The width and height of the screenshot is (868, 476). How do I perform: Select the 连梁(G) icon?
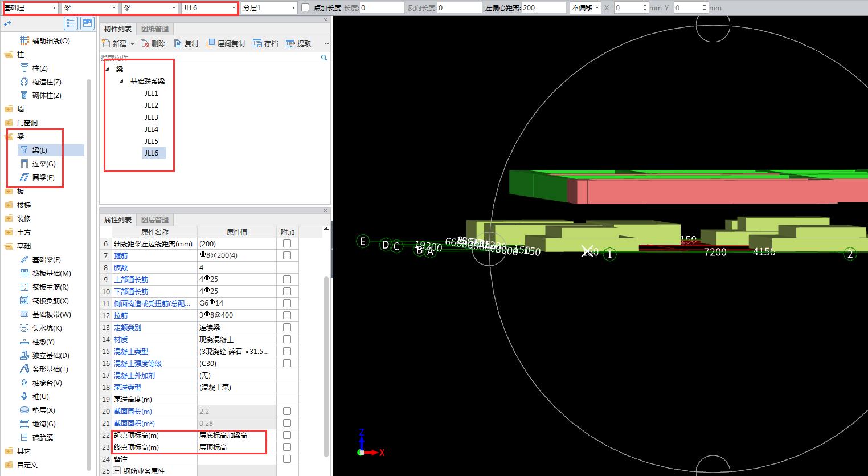coord(24,164)
